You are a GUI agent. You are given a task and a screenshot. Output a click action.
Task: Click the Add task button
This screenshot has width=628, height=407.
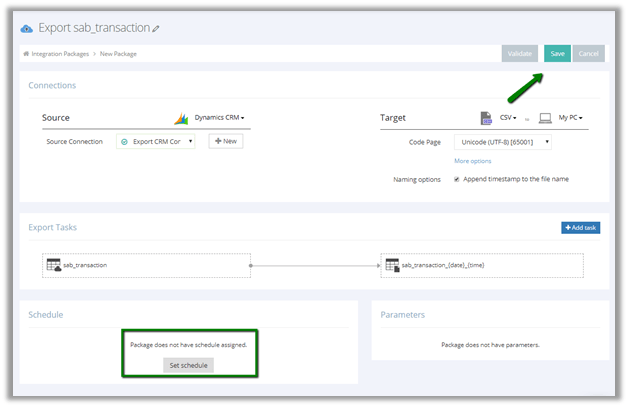(580, 228)
